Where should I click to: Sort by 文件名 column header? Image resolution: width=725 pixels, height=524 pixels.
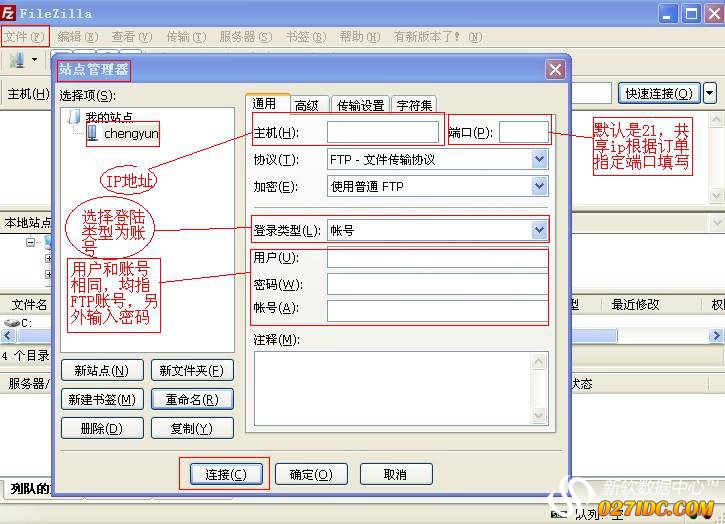pyautogui.click(x=29, y=304)
